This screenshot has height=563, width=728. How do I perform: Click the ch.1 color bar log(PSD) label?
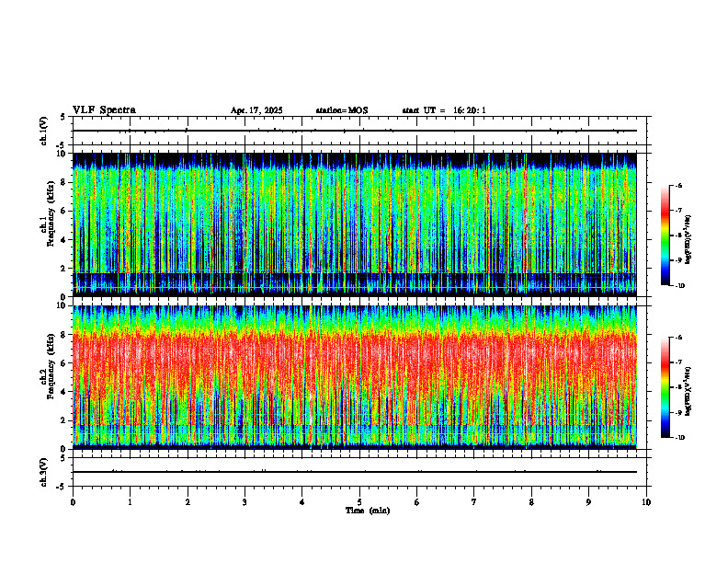pos(688,239)
